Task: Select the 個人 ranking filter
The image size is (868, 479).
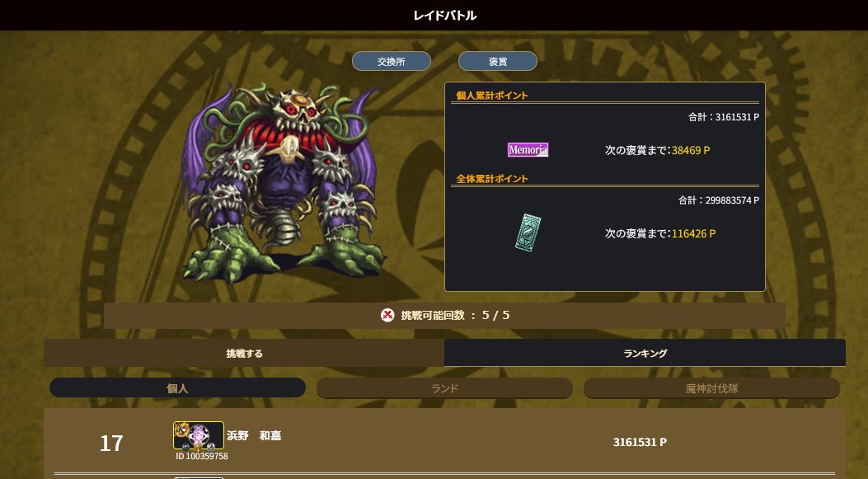Action: pyautogui.click(x=178, y=388)
